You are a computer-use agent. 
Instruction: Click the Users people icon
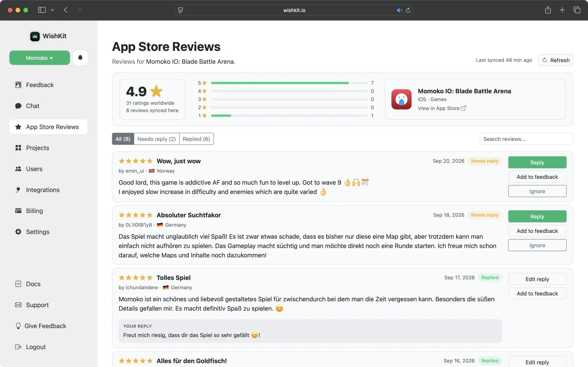[18, 169]
